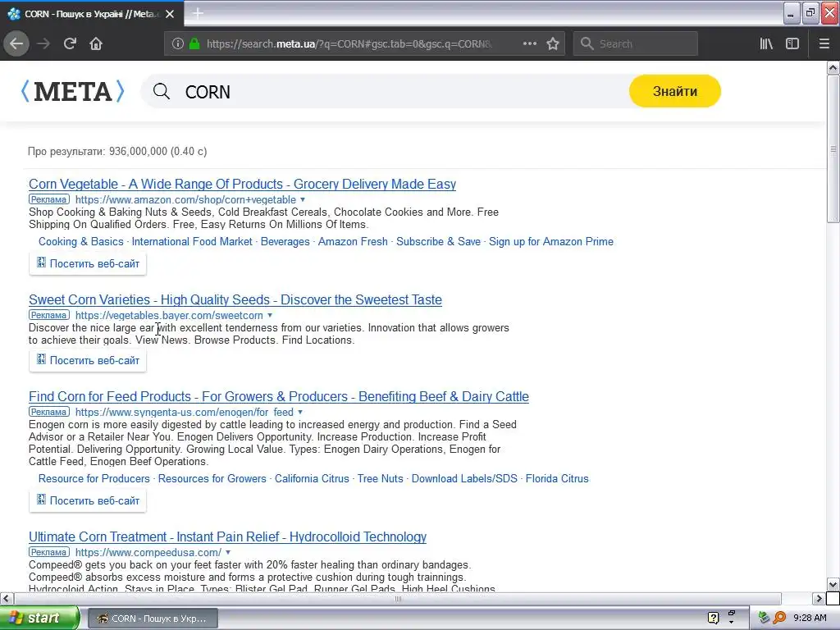Click the horizontal scrollbar left arrow

[6, 598]
